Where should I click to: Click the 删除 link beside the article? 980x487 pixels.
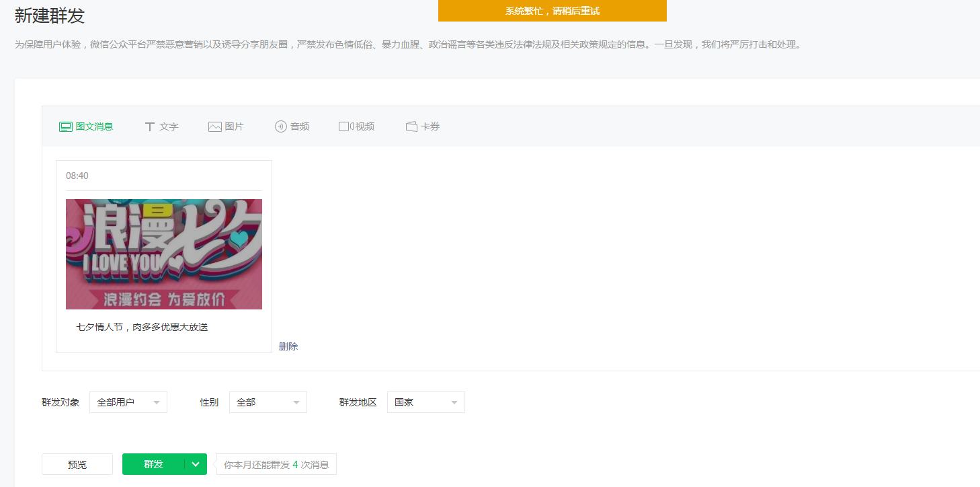288,346
